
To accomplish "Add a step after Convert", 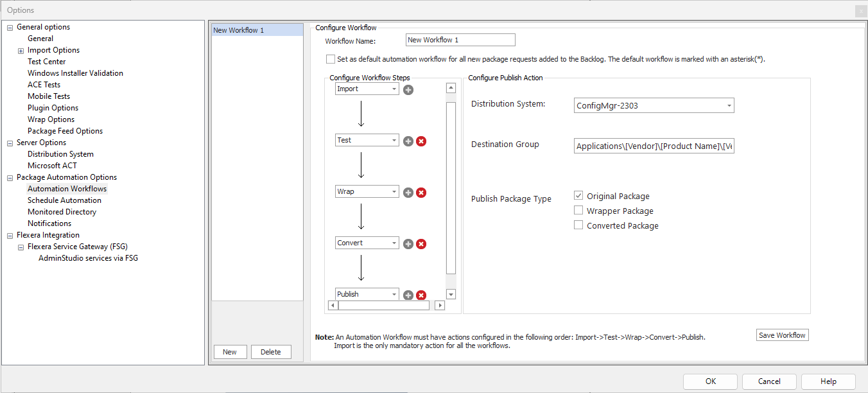I will tap(408, 244).
